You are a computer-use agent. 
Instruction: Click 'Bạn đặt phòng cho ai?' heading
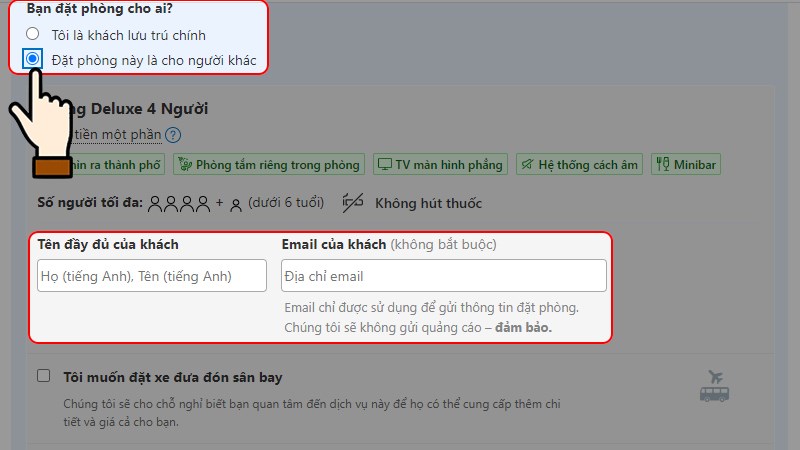tap(99, 9)
